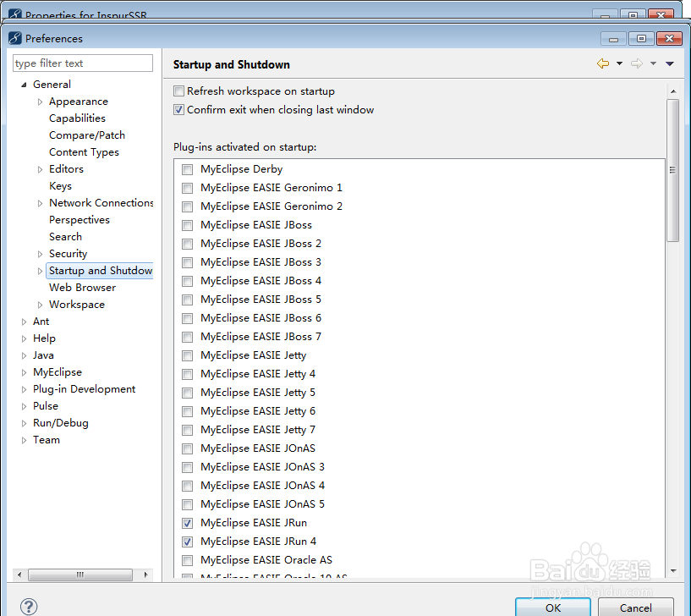Tick MyEclipse EASIE Jetty 4
Screen dimensions: 691x616
187,374
